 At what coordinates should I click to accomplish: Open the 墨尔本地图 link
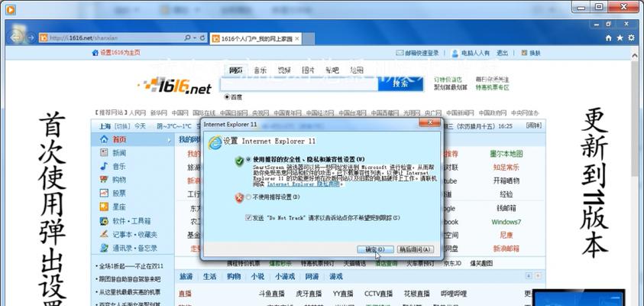click(506, 154)
